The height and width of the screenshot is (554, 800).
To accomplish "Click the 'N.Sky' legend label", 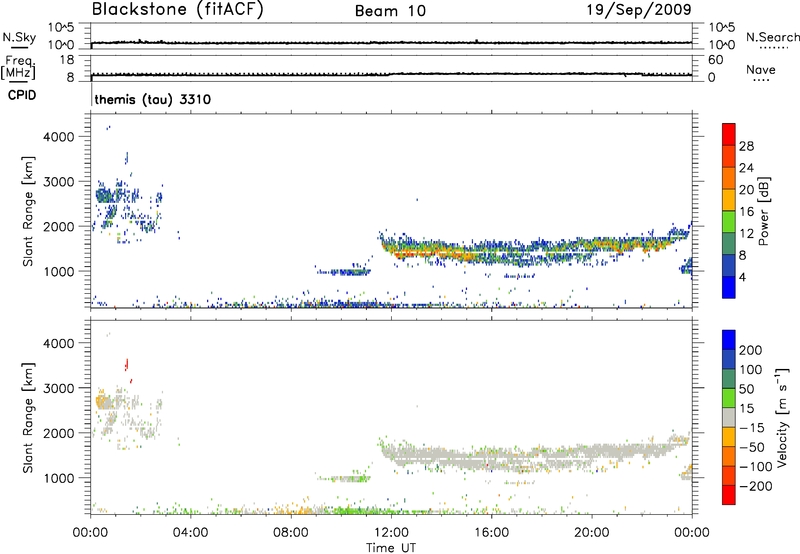I will (19, 37).
